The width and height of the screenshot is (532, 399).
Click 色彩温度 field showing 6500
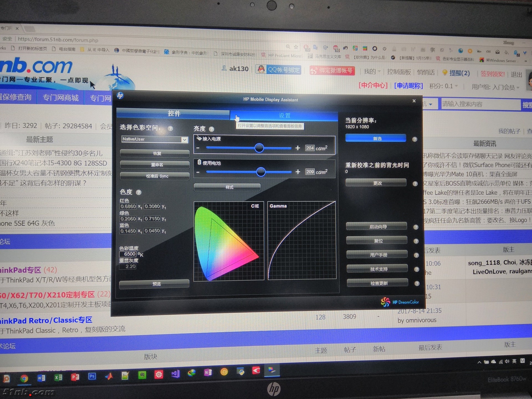(x=128, y=254)
